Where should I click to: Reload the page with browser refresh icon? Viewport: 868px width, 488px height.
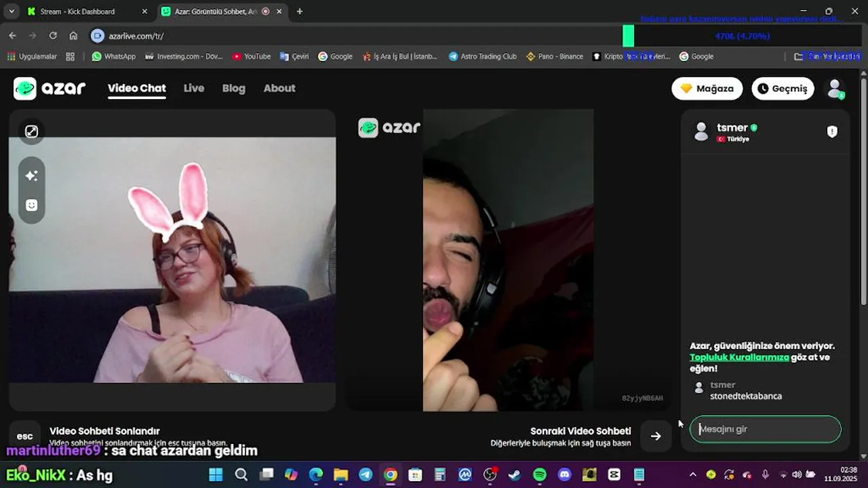click(x=53, y=35)
